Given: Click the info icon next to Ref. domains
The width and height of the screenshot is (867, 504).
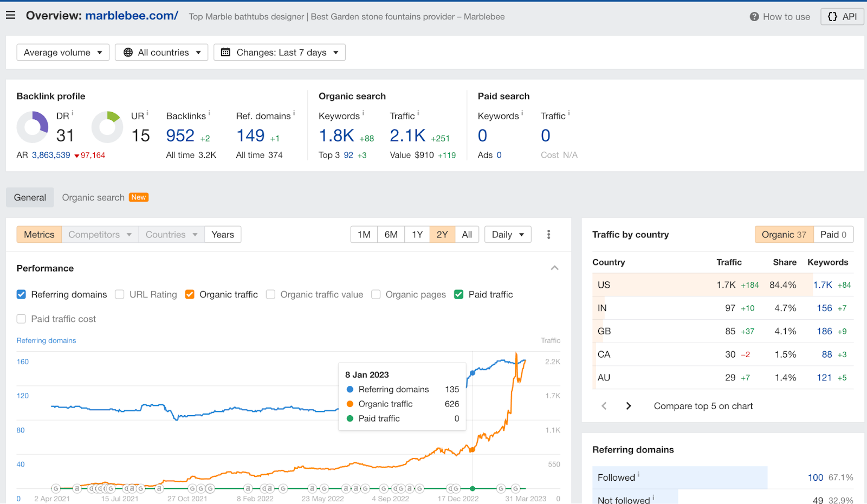Looking at the screenshot, I should point(294,113).
